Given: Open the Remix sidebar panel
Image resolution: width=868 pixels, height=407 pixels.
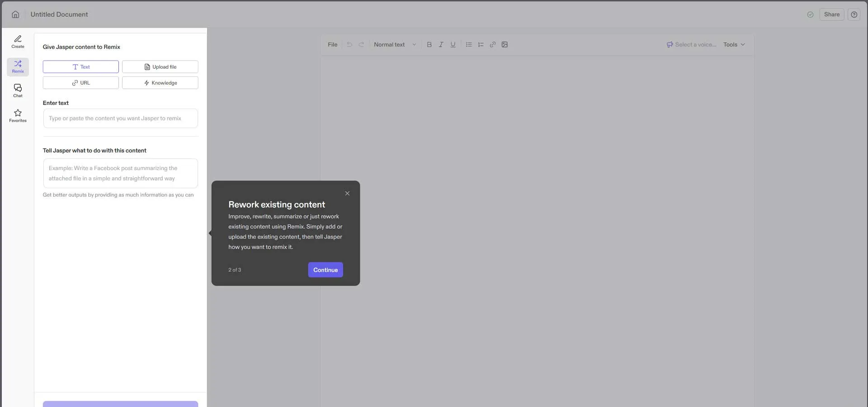Looking at the screenshot, I should point(18,66).
